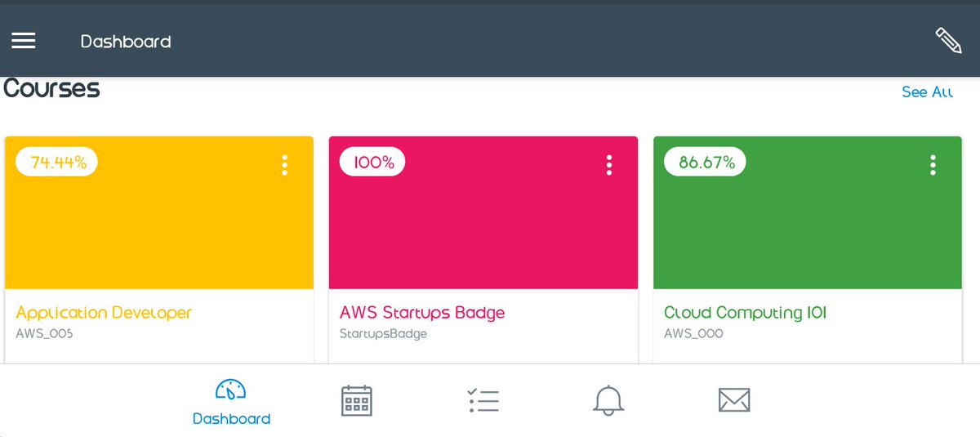Open the checklist tasks tab icon
This screenshot has width=980, height=437.
pos(483,400)
